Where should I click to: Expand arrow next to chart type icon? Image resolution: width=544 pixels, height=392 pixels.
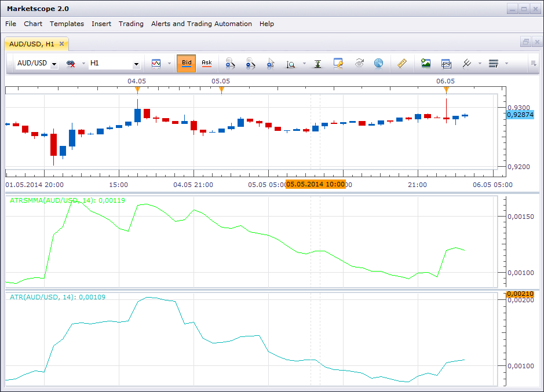click(169, 64)
